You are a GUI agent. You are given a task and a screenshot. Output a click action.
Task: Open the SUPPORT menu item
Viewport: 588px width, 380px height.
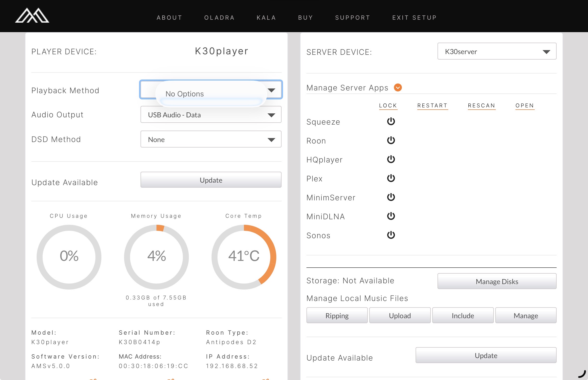point(352,18)
